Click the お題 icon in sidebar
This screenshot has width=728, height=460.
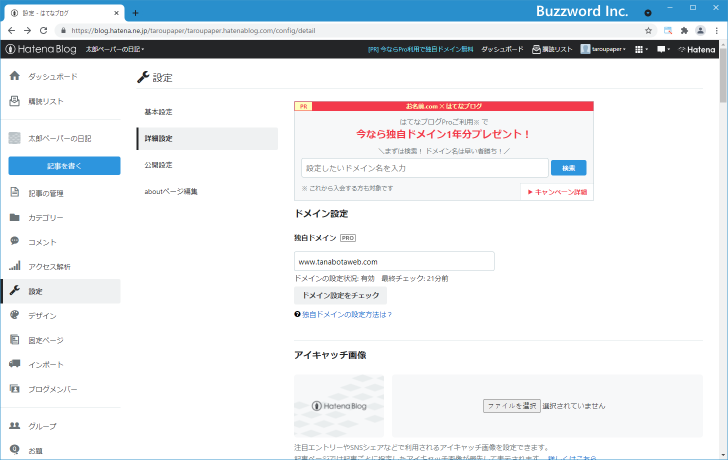[15, 449]
